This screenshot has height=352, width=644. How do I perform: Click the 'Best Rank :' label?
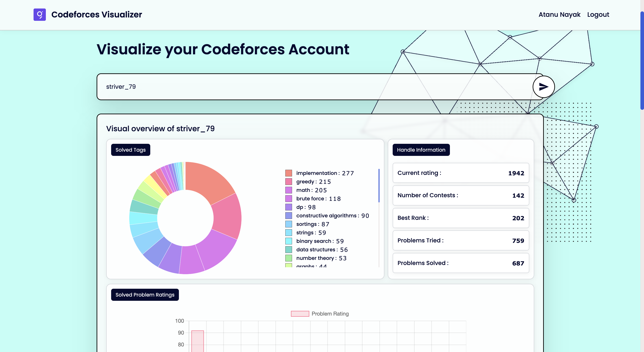413,218
